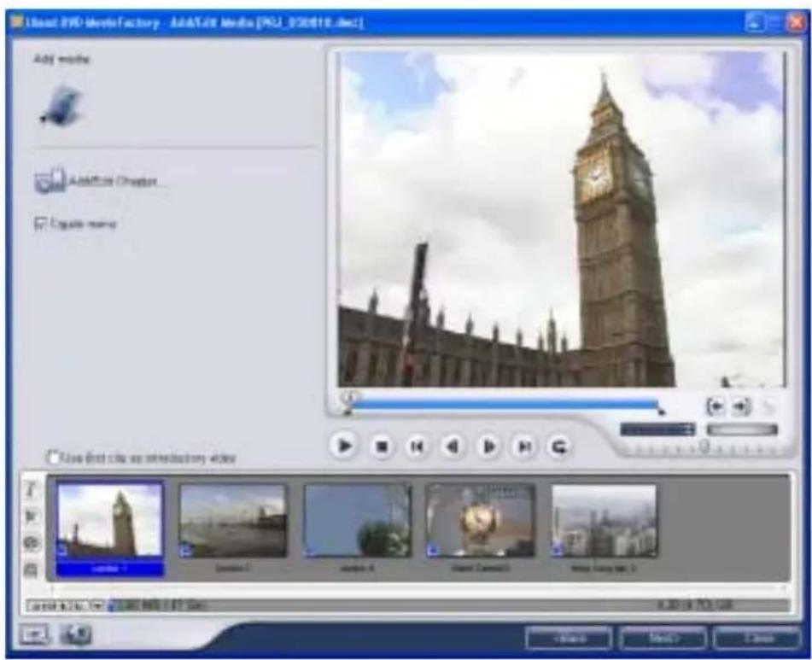
Task: Click the disc-shaped icon in media list side toolbar
Action: click(x=31, y=542)
